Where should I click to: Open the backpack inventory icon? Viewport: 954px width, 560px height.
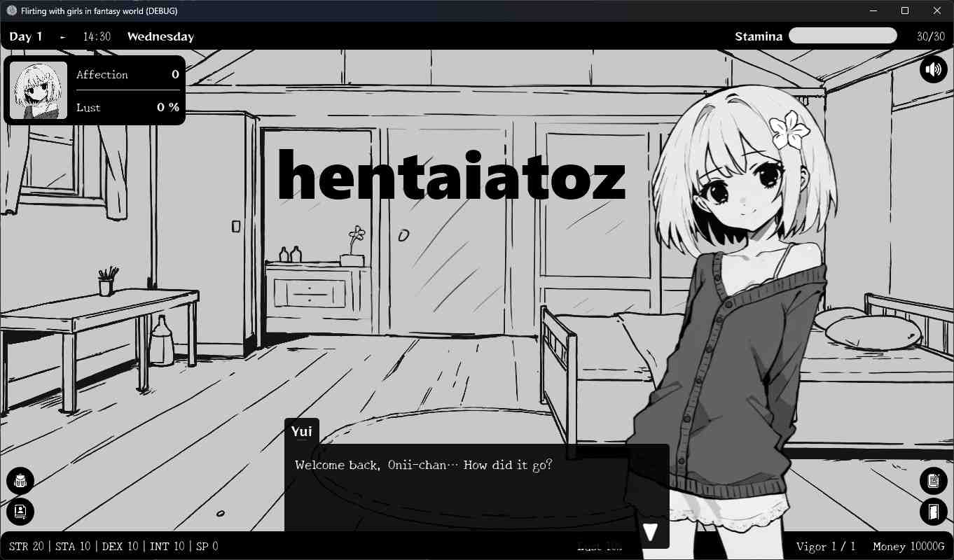[20, 481]
